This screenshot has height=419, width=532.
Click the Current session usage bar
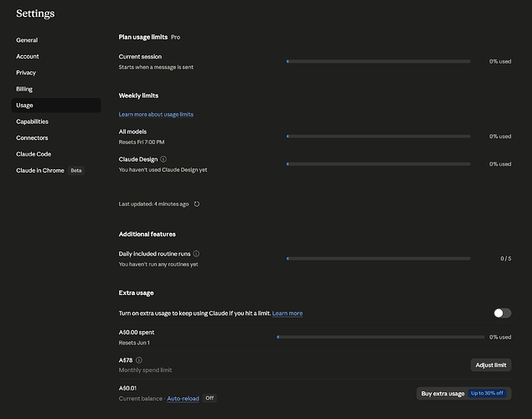(379, 61)
